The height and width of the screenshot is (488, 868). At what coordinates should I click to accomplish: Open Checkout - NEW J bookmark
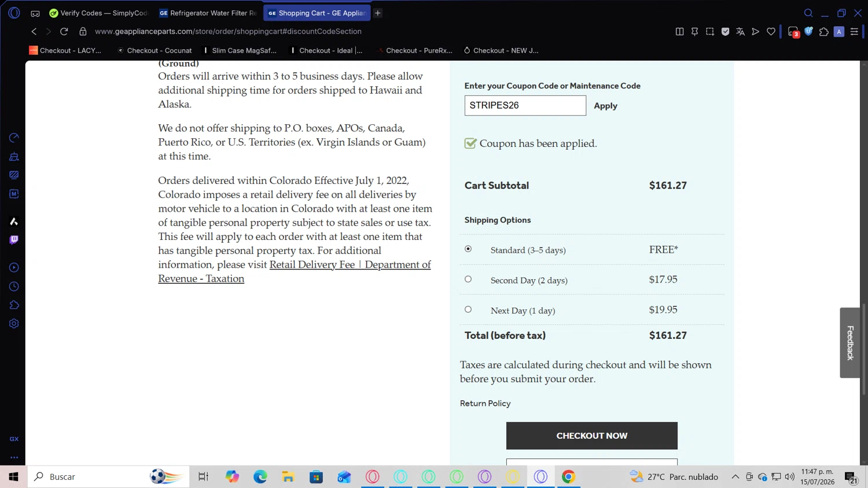tap(501, 50)
